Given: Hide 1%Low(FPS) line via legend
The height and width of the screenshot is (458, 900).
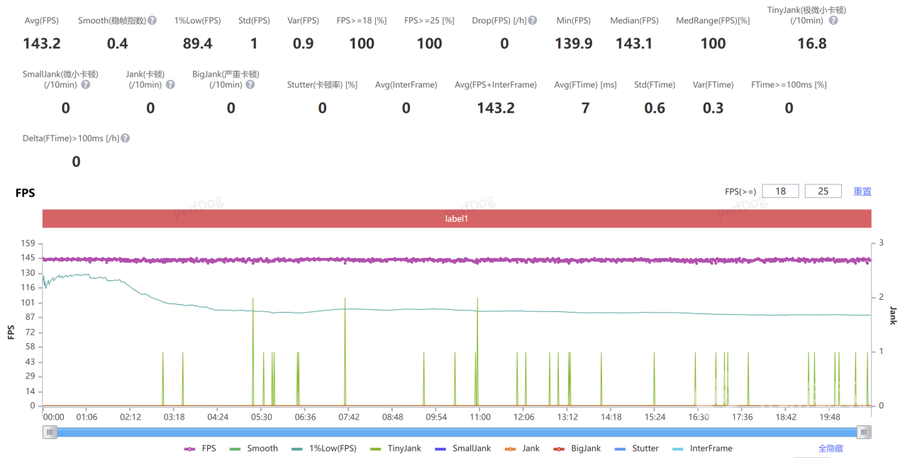Looking at the screenshot, I should click(324, 448).
